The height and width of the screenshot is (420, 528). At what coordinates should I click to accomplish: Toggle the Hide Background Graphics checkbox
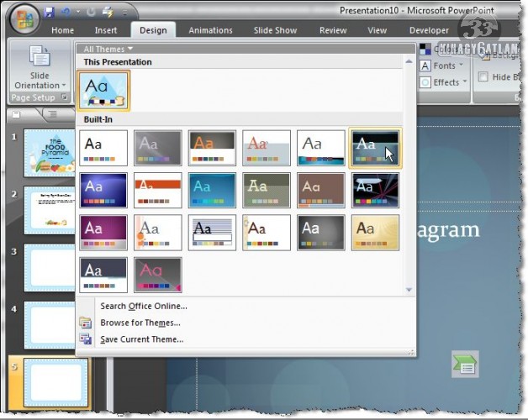pyautogui.click(x=483, y=76)
